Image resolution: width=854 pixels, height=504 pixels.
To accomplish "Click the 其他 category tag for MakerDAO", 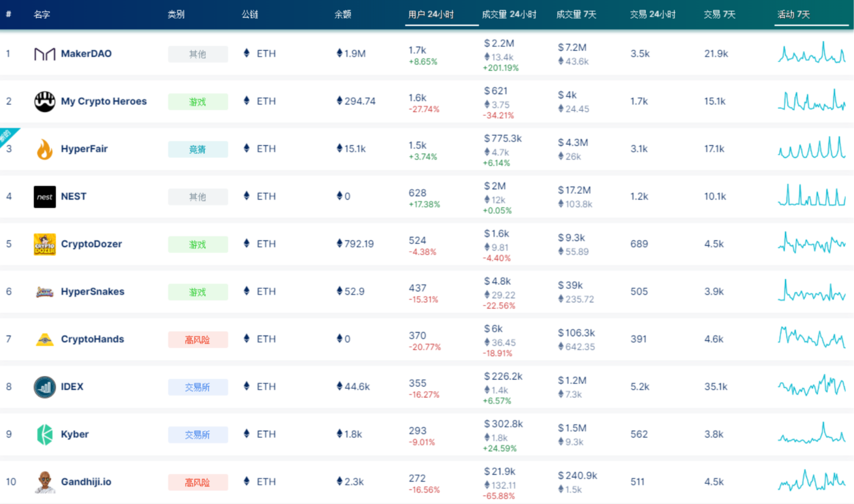I will pyautogui.click(x=198, y=54).
